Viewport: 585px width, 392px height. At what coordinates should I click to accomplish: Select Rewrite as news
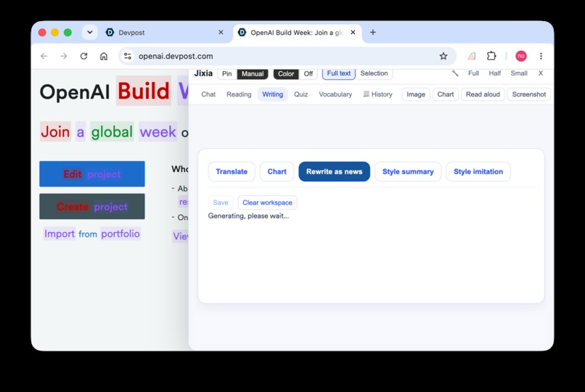pos(335,171)
